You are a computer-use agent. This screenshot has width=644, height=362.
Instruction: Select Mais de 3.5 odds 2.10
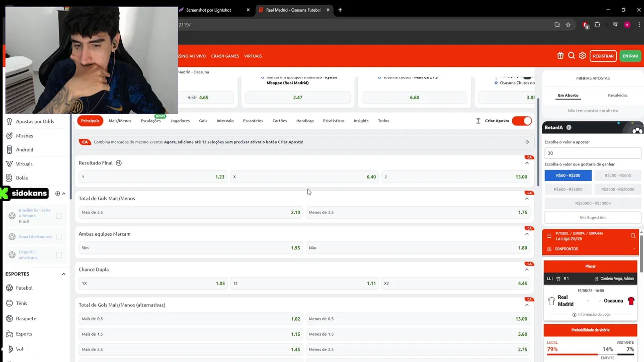point(191,212)
